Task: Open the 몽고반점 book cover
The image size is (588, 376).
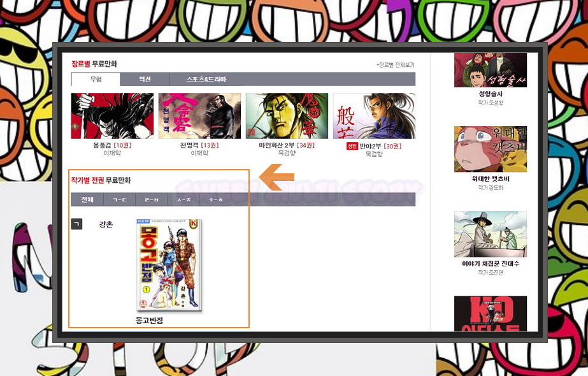Action: [169, 265]
